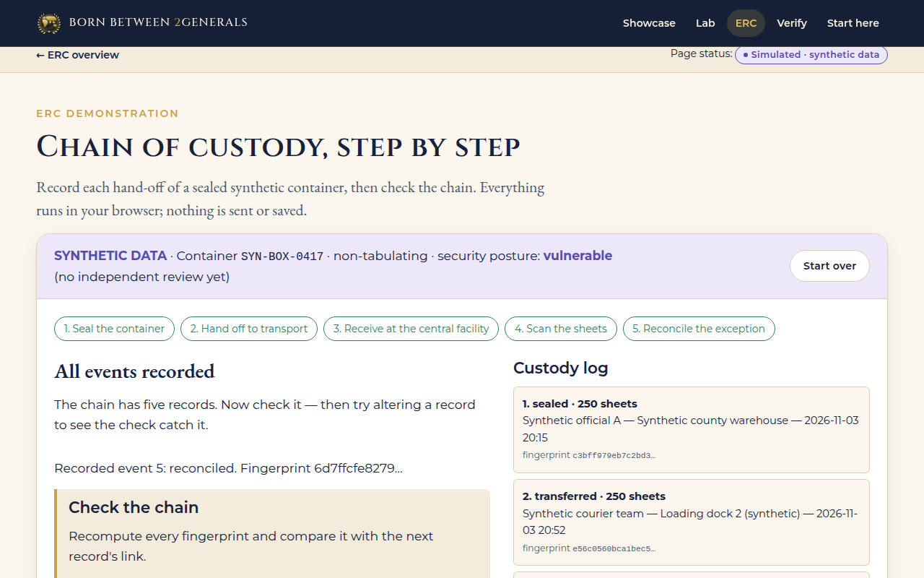The width and height of the screenshot is (924, 578).
Task: Open the Showcase nav item
Action: point(649,23)
